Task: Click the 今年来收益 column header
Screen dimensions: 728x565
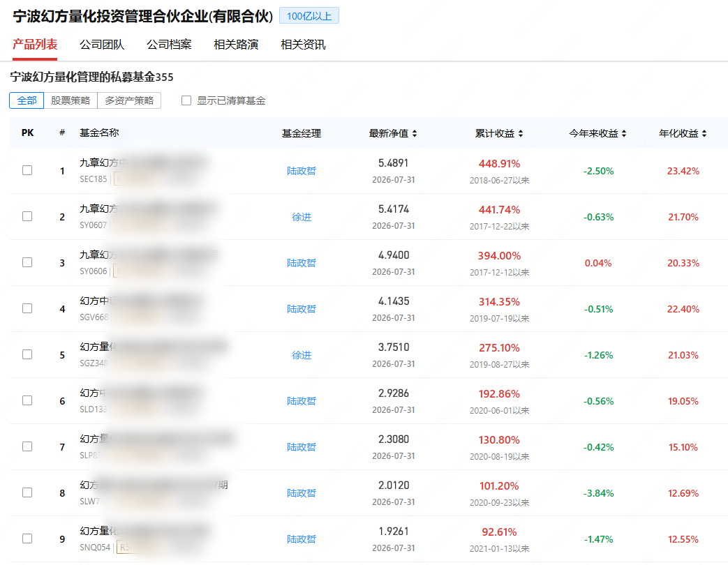Action: [594, 134]
